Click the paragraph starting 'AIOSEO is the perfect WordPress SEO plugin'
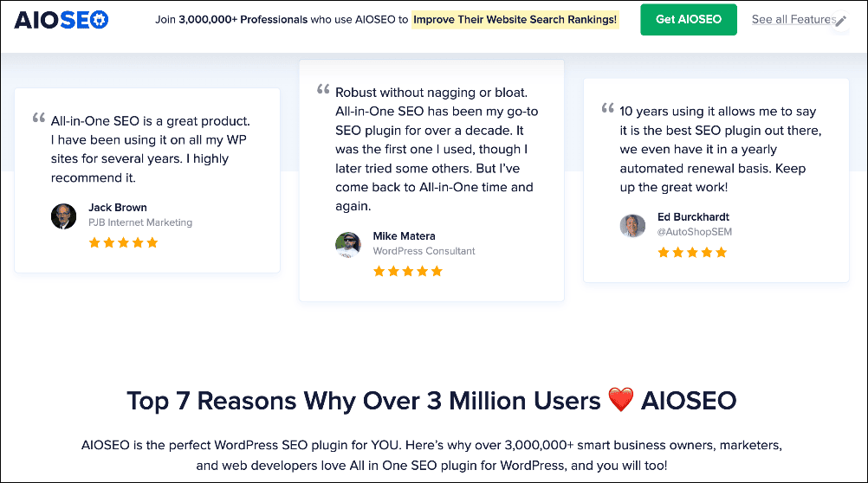 (x=431, y=455)
